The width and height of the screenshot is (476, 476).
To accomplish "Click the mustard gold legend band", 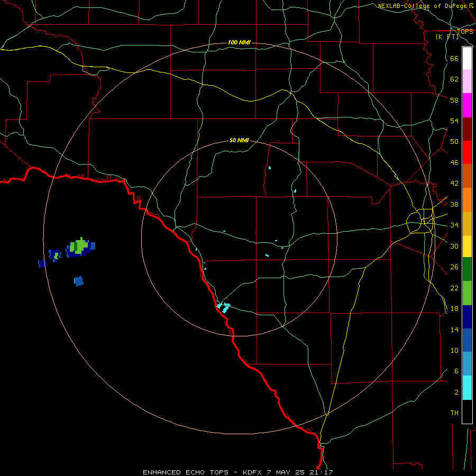I will point(467,224).
